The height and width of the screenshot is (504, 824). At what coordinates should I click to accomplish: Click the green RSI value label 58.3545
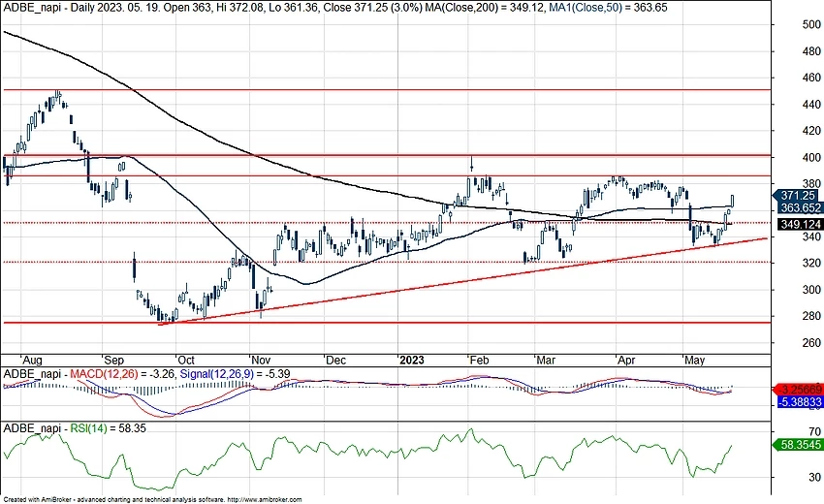pyautogui.click(x=798, y=445)
